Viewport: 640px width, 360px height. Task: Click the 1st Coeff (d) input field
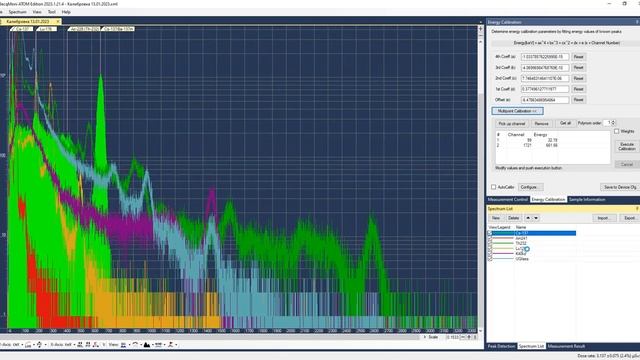coord(545,89)
